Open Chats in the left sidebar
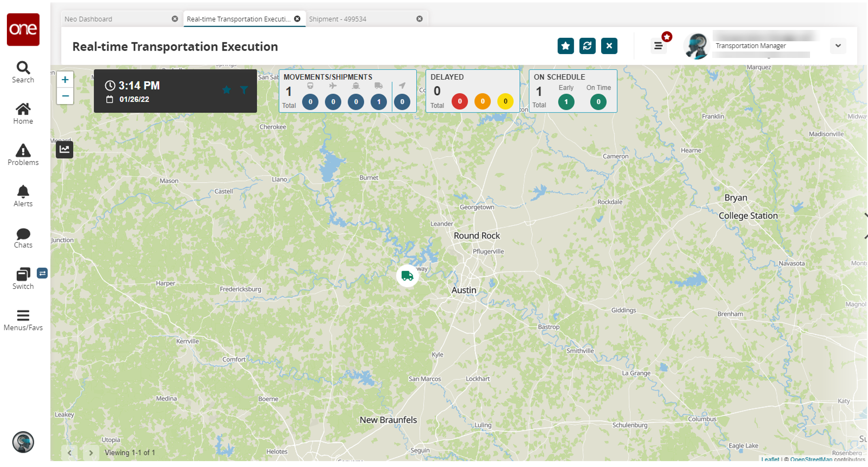 point(23,238)
